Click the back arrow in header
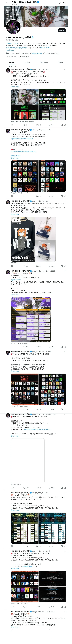This screenshot has width=72, height=644. point(7,3)
